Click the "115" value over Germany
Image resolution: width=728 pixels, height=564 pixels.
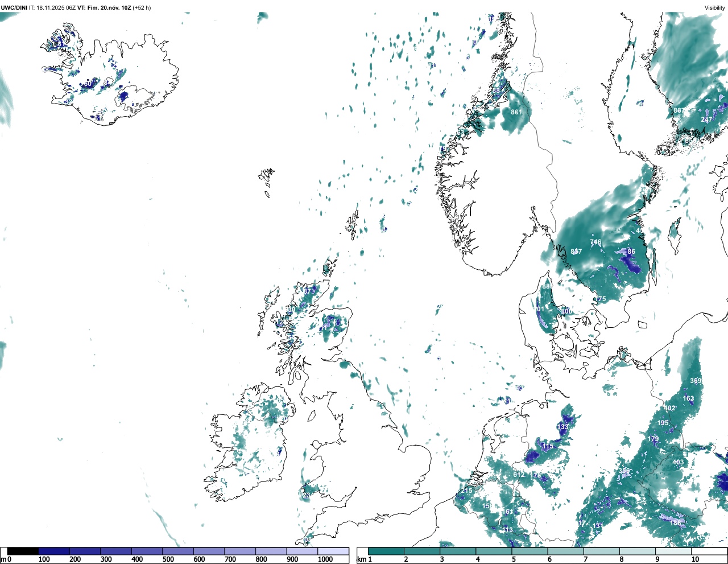pos(548,446)
